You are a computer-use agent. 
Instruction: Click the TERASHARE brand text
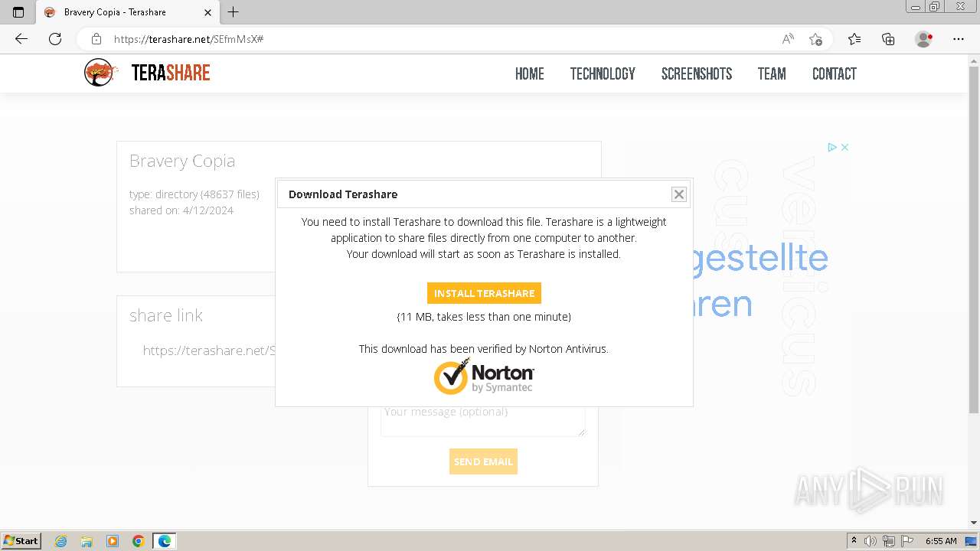pyautogui.click(x=171, y=73)
